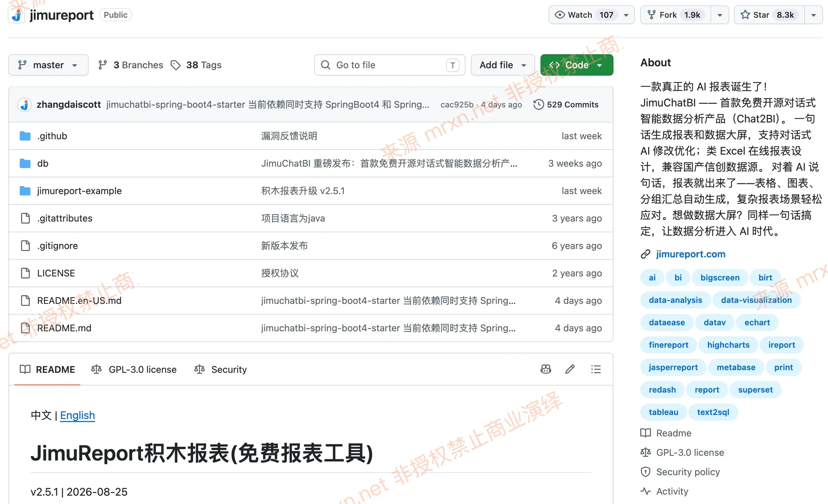The width and height of the screenshot is (828, 504).
Task: Click the echart topic tag
Action: pyautogui.click(x=757, y=323)
